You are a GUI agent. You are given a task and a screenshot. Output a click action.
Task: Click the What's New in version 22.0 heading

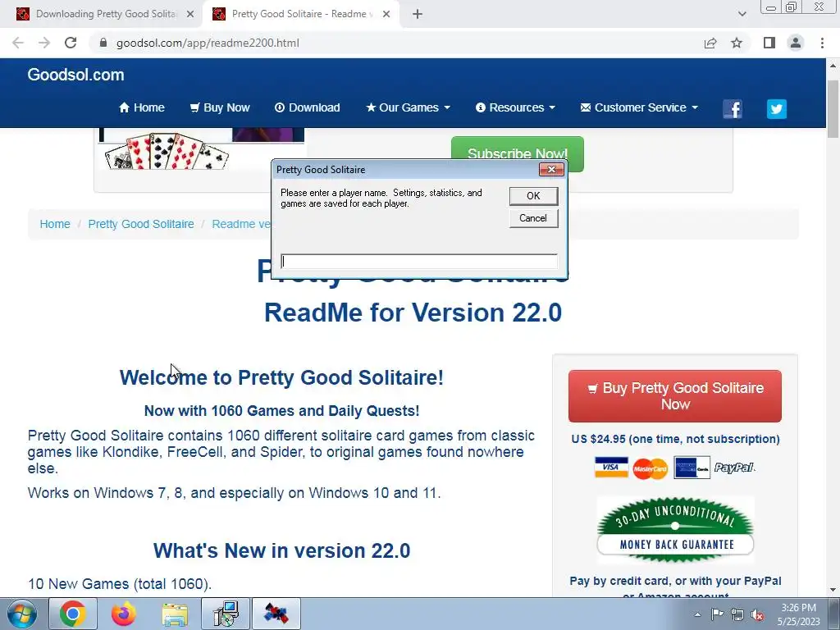click(x=281, y=550)
